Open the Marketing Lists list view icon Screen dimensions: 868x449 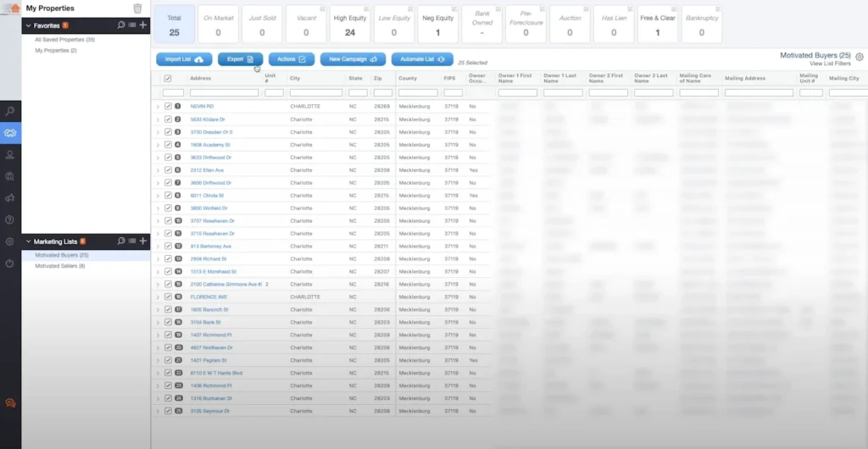tap(131, 241)
